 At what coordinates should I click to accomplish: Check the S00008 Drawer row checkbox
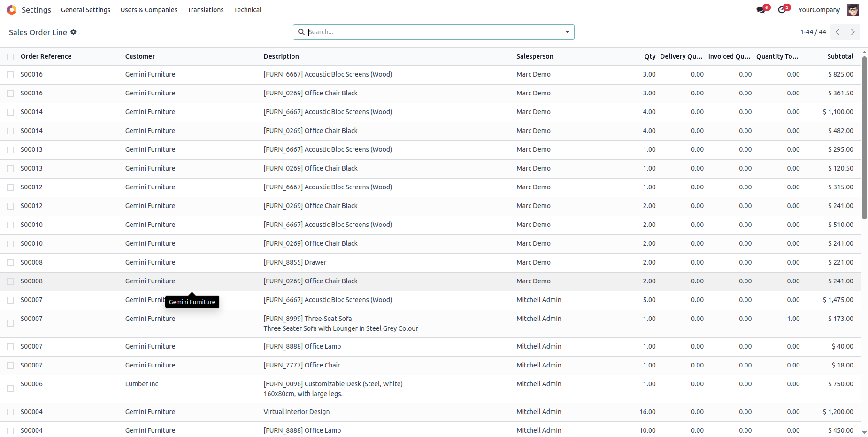click(10, 263)
